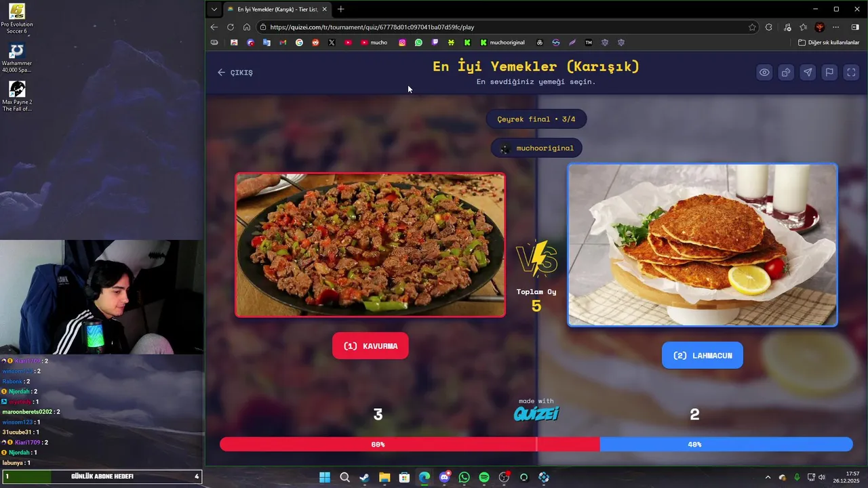This screenshot has width=868, height=488.
Task: Open the Google bookmark
Action: coord(299,43)
